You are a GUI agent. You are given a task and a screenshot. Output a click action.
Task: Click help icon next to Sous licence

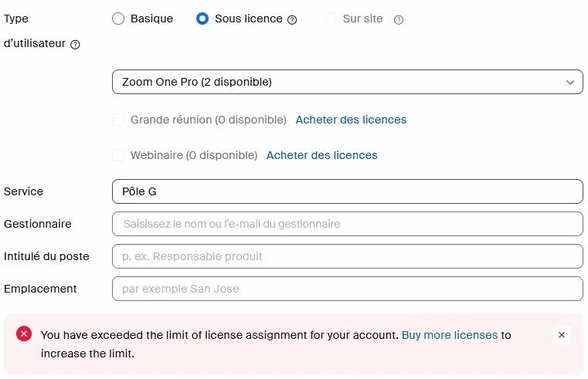coord(292,19)
